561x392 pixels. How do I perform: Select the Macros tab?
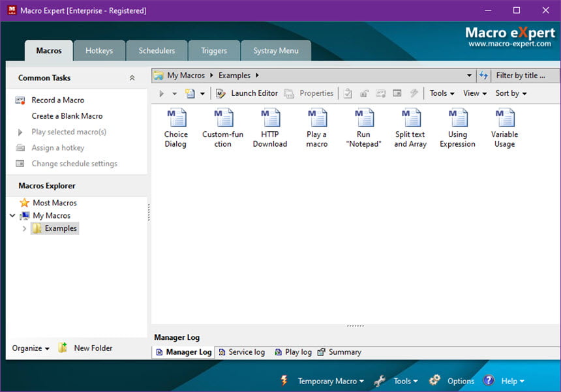click(x=49, y=51)
